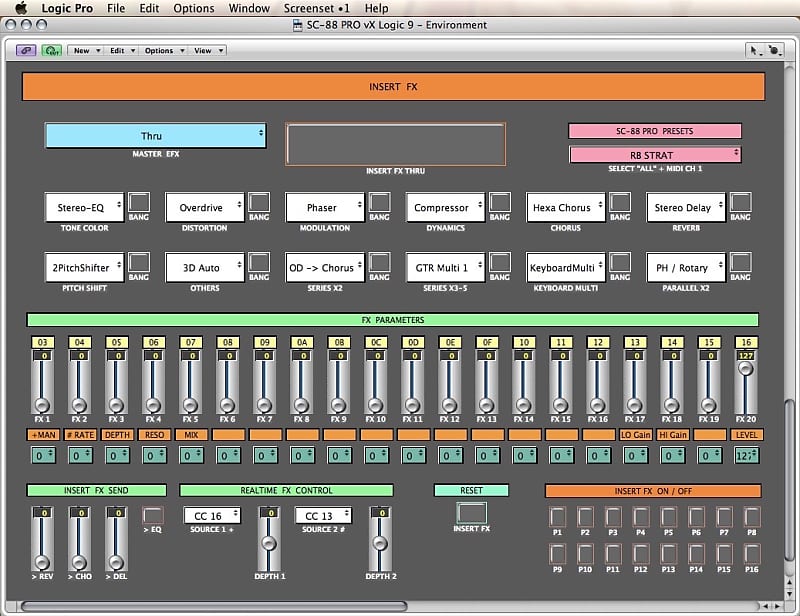Open the Overdrive distortion dropdown

click(x=205, y=208)
